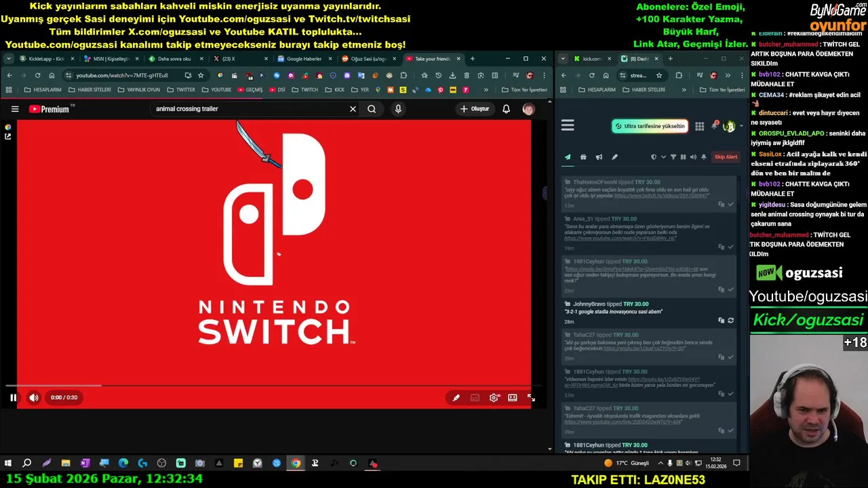Click 'Ultra tarifesine yükseltin' upgrade button

[x=650, y=126]
